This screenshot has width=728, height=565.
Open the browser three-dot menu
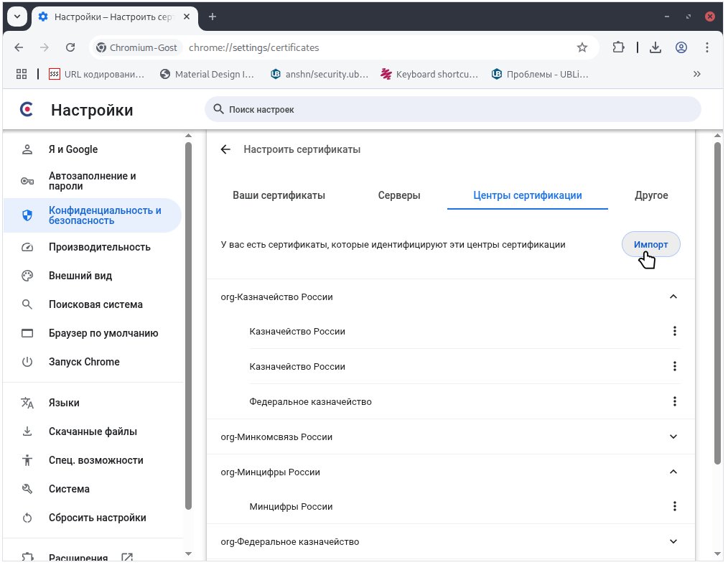click(708, 47)
